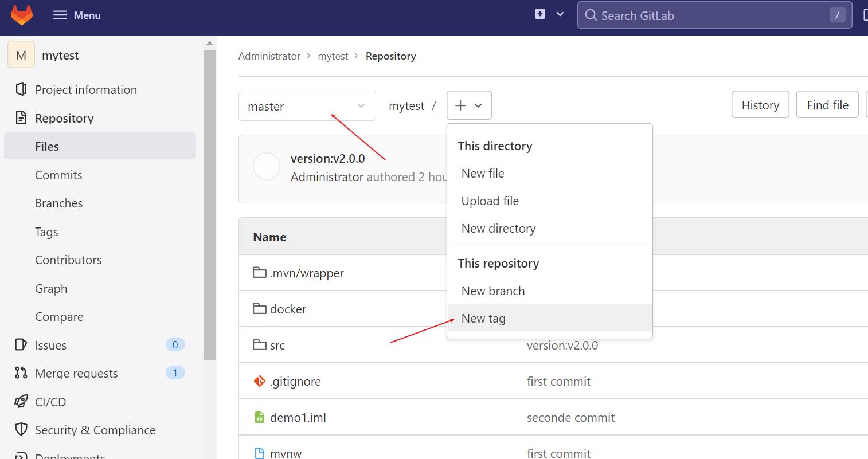Open Branches page from sidebar
This screenshot has height=459, width=868.
[x=58, y=203]
